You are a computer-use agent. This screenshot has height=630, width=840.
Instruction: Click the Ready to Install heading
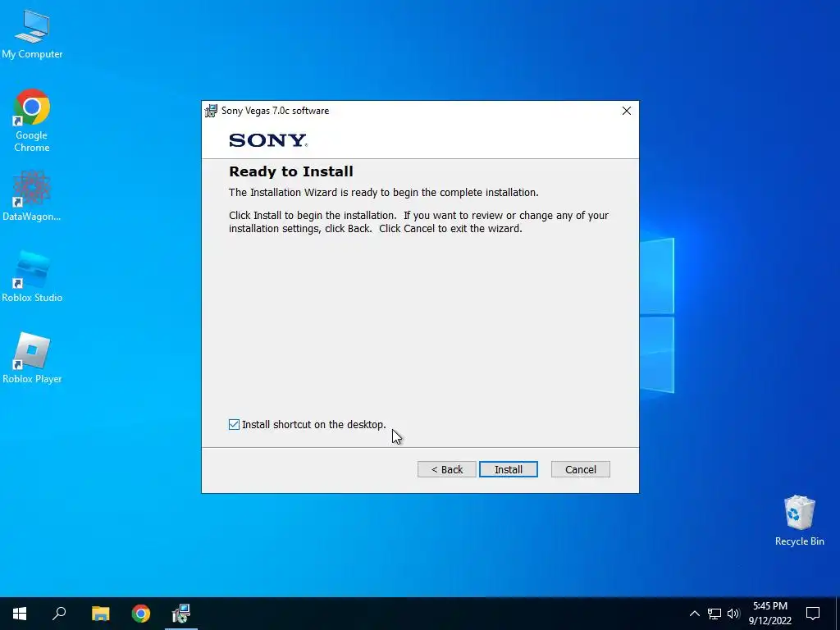click(291, 171)
